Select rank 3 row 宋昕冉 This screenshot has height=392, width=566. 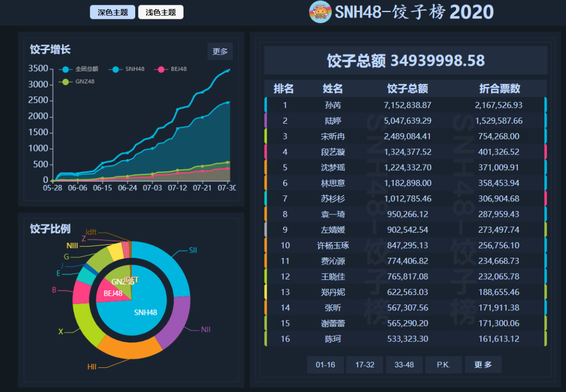[x=405, y=136]
